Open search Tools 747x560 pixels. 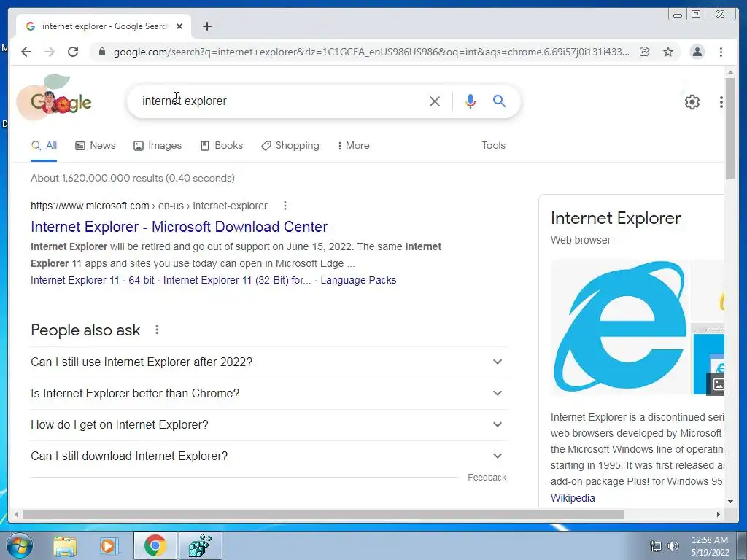pyautogui.click(x=493, y=146)
